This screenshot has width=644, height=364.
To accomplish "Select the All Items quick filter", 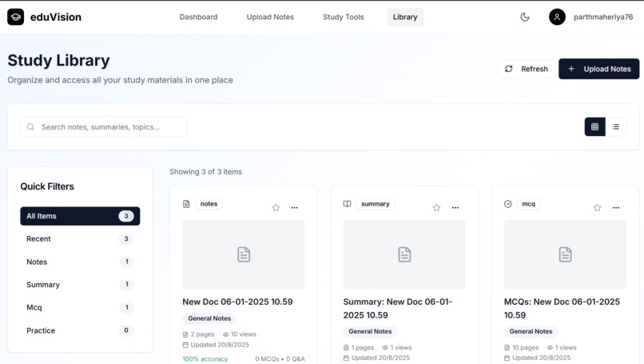I will coord(80,216).
